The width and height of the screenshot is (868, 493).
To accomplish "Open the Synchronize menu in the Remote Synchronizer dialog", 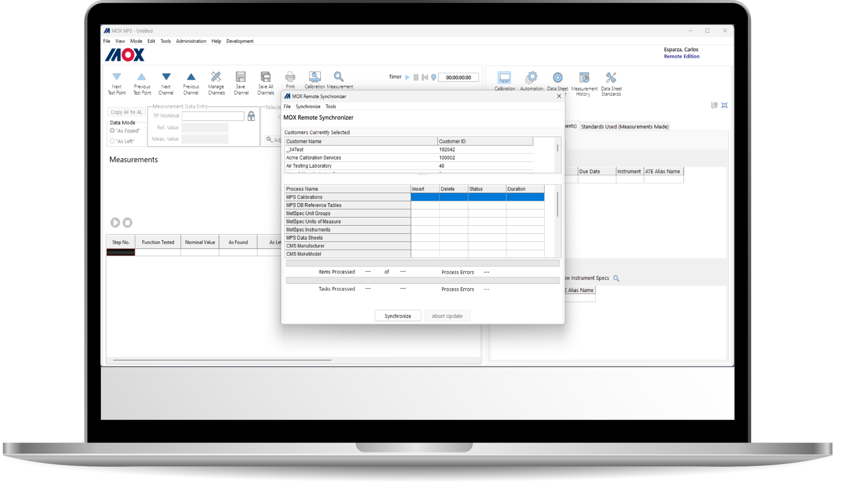I will 308,107.
